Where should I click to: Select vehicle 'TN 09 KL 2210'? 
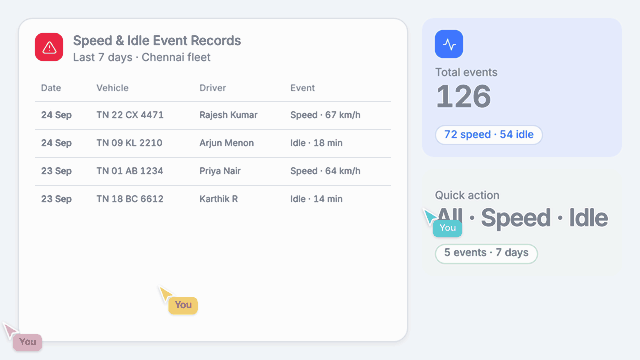(x=129, y=143)
